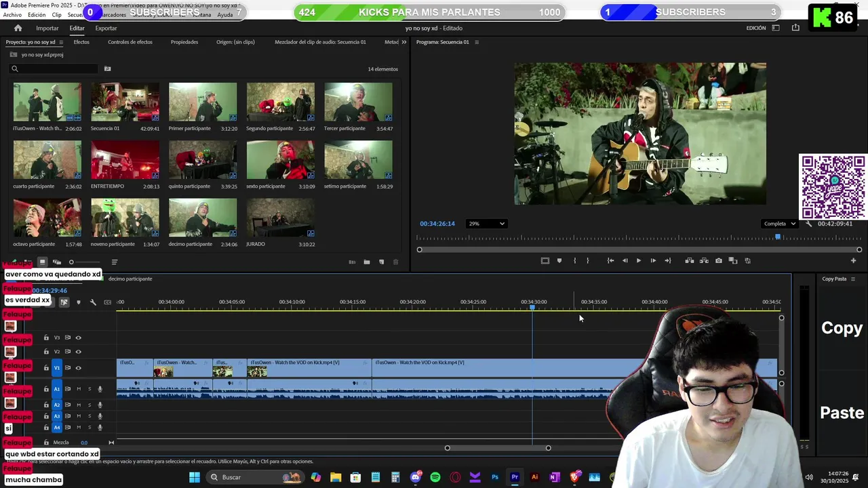
Task: Click the Extract button in Program monitor
Action: 704,260
